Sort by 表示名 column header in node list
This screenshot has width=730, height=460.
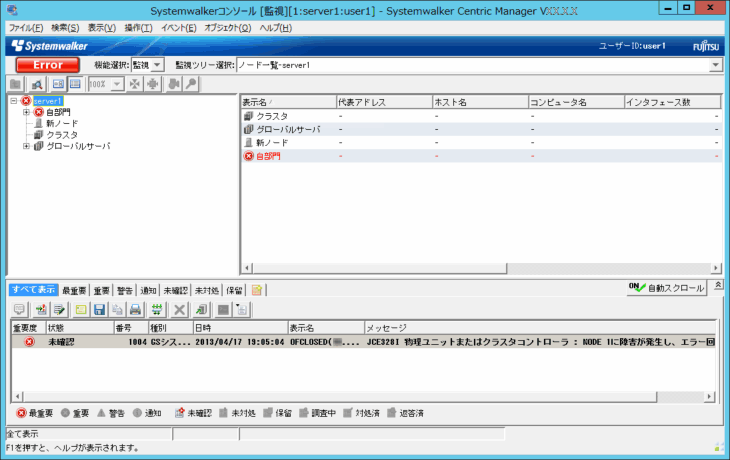(x=288, y=102)
